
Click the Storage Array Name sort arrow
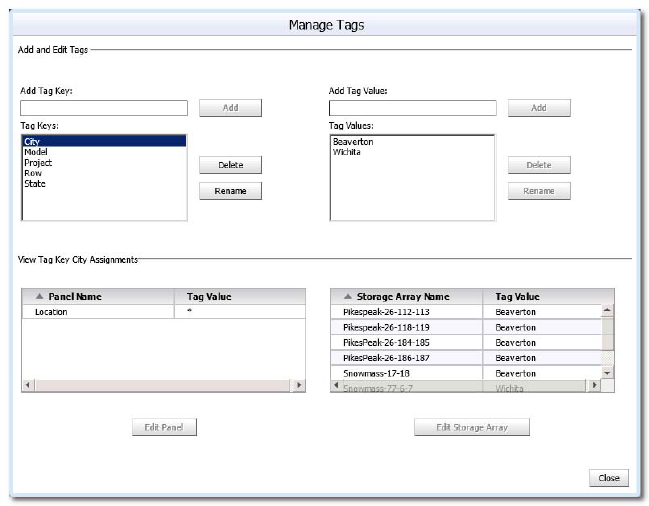348,297
